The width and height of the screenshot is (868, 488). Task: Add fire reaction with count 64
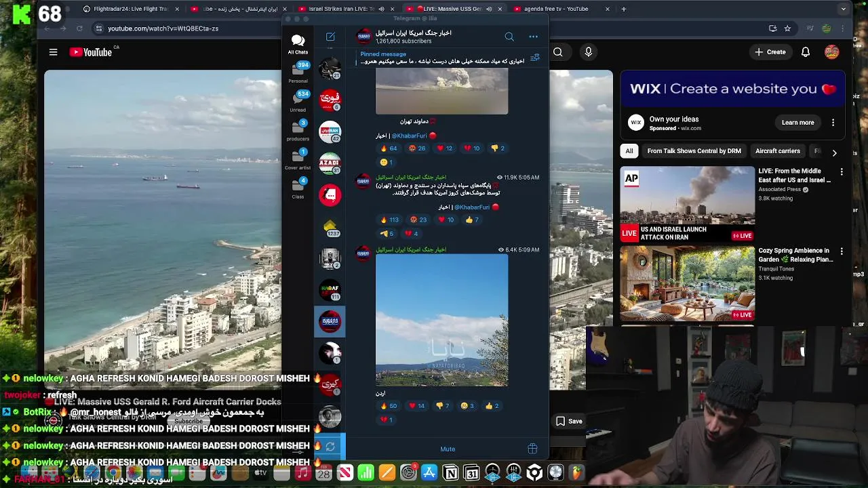coord(389,148)
